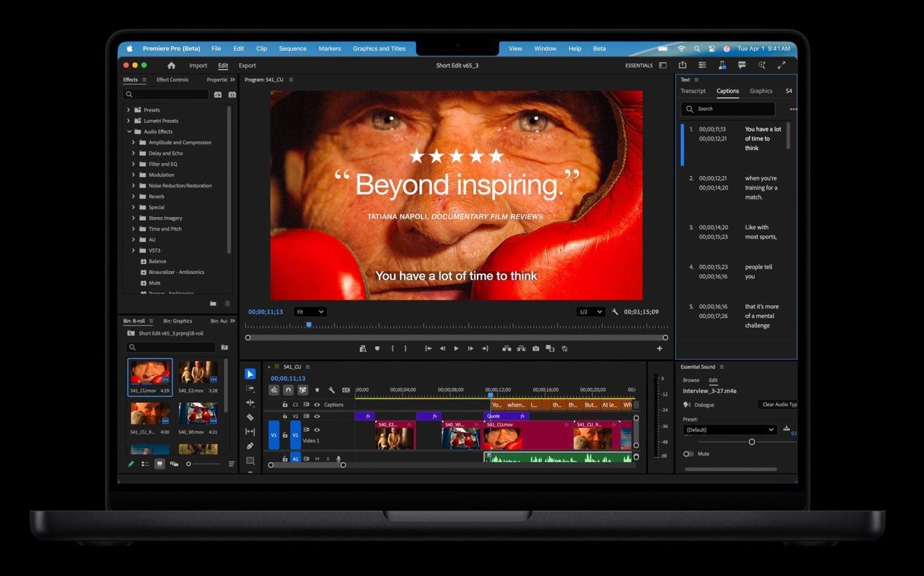924x576 pixels.
Task: Expand the Reverb audio effects folder
Action: 134,196
